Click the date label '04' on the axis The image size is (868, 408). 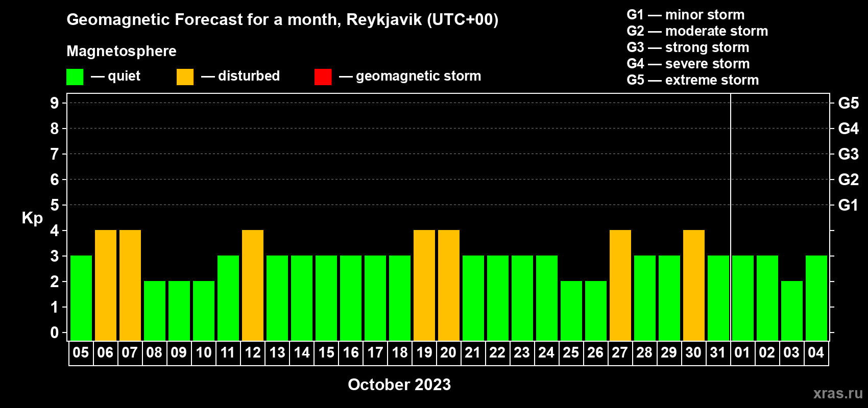tap(816, 353)
